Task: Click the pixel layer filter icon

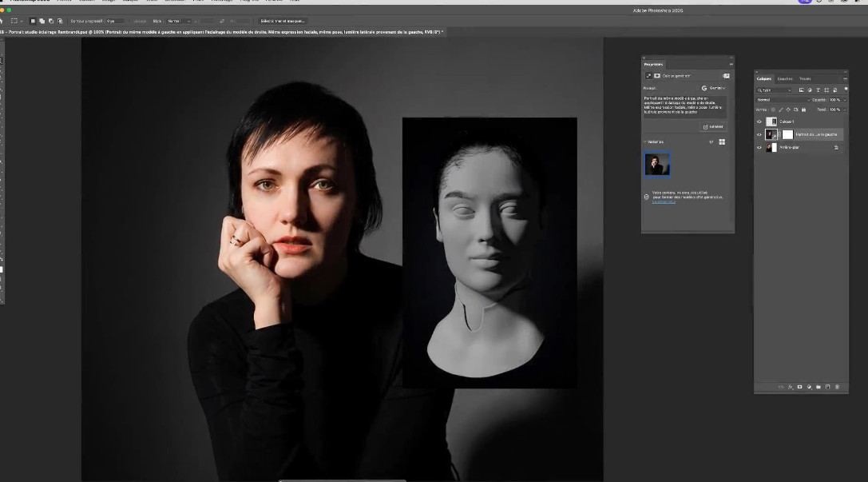Action: 801,90
